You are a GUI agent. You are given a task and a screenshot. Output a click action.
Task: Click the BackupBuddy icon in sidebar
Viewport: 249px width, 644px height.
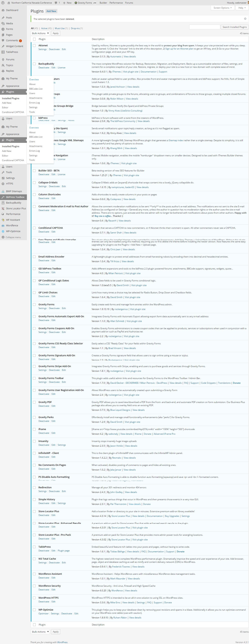pos(3,203)
